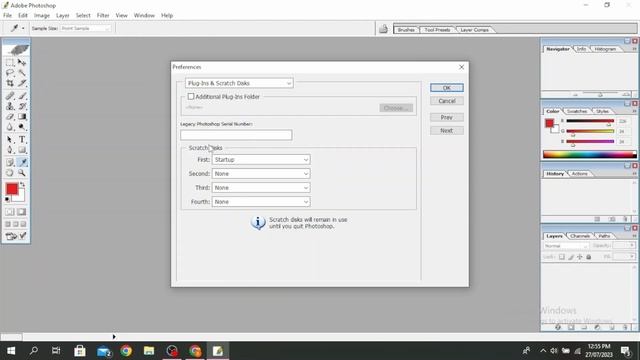This screenshot has height=360, width=640.
Task: Select the Slice tool
Action: pyautogui.click(x=22, y=83)
